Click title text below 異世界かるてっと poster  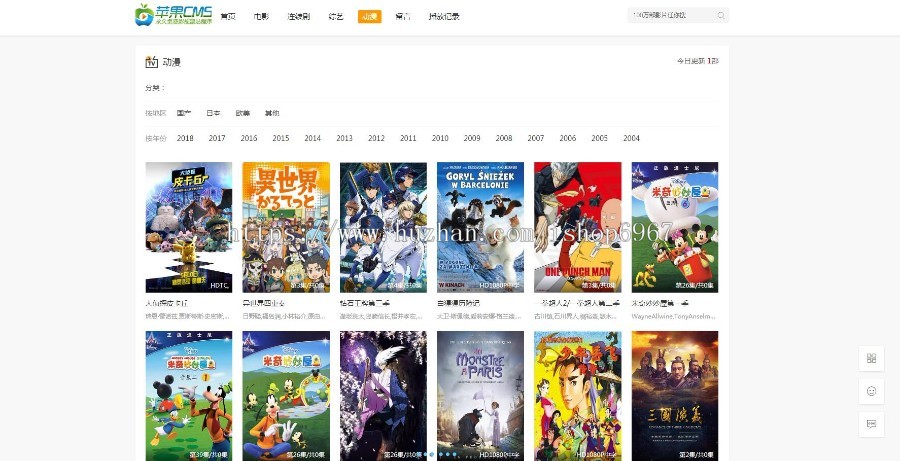pyautogui.click(x=263, y=303)
